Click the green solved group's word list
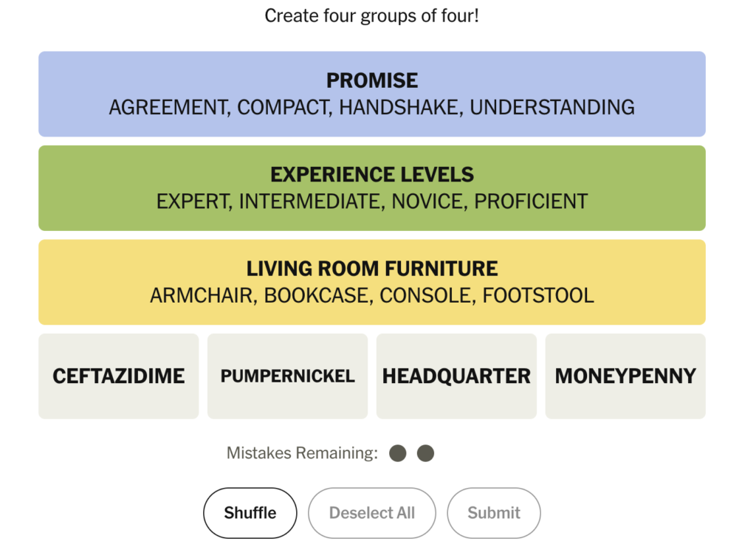 click(x=372, y=201)
